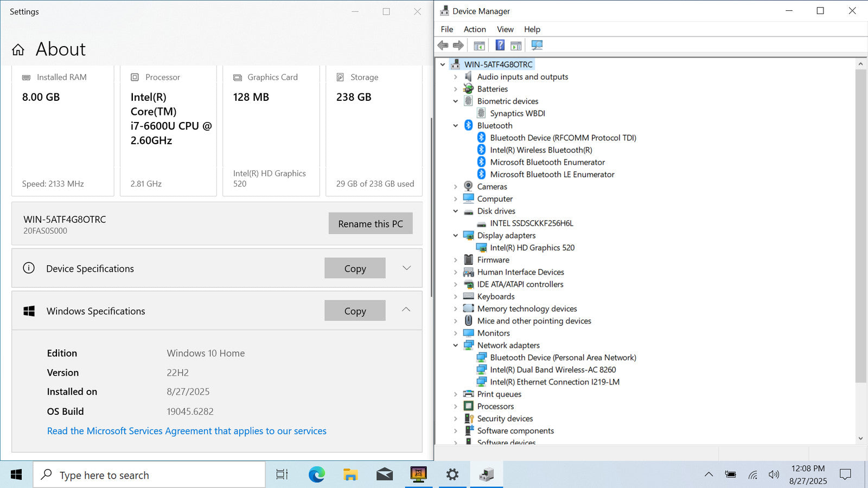Open the network icon in the system tray
The image size is (868, 488).
(753, 475)
